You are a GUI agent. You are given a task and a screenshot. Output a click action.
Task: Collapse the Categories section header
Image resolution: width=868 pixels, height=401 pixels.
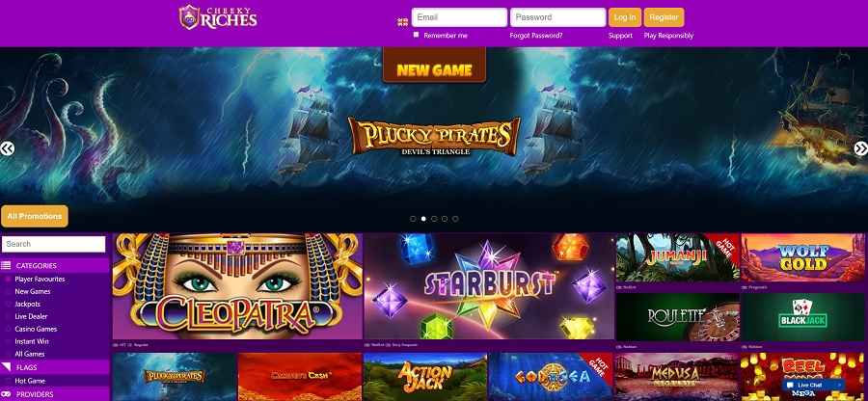[x=55, y=265]
